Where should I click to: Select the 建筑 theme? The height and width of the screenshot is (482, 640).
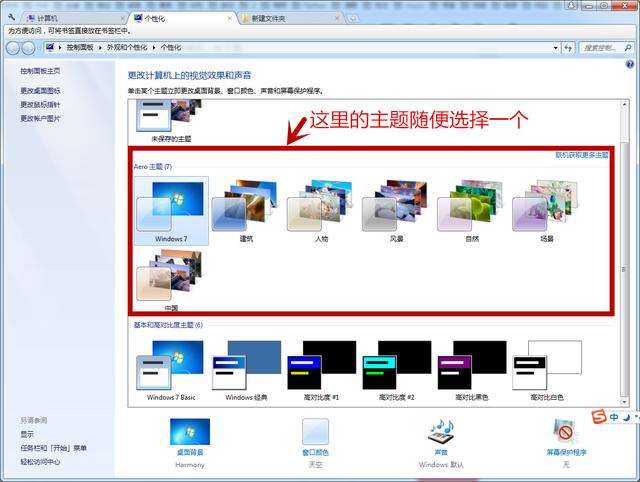point(246,211)
